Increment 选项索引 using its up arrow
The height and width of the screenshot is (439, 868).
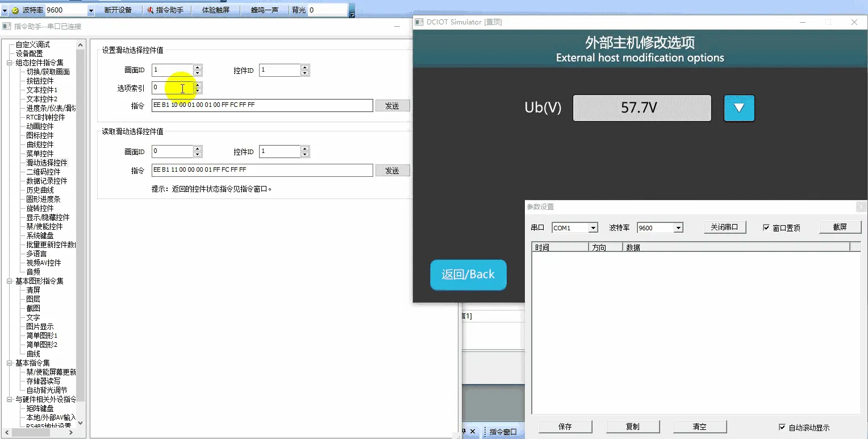tap(197, 85)
